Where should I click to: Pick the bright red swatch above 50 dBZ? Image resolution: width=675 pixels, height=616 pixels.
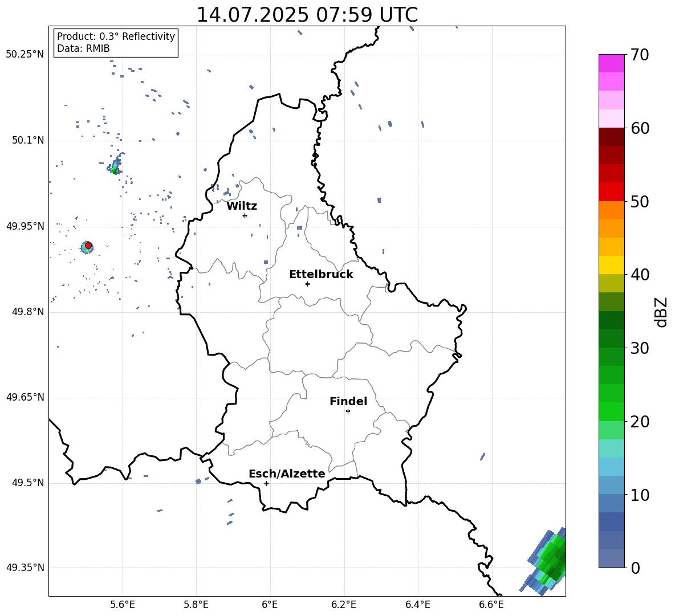pyautogui.click(x=611, y=192)
